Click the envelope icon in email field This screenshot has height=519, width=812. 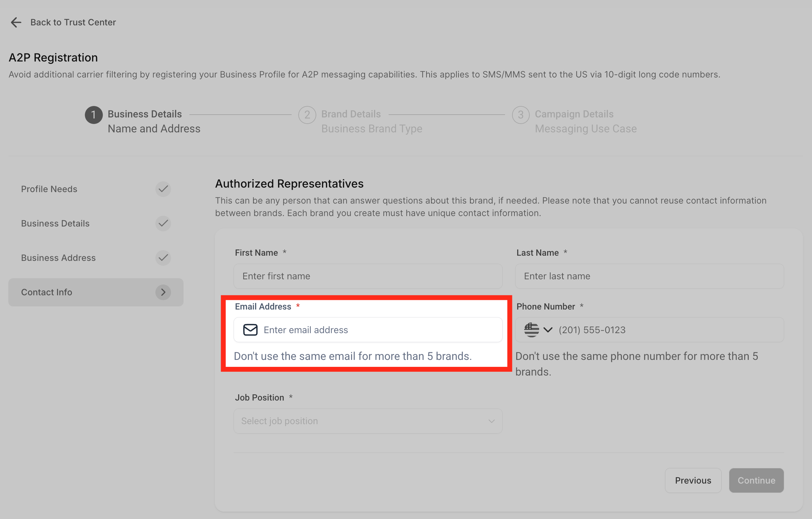tap(250, 330)
